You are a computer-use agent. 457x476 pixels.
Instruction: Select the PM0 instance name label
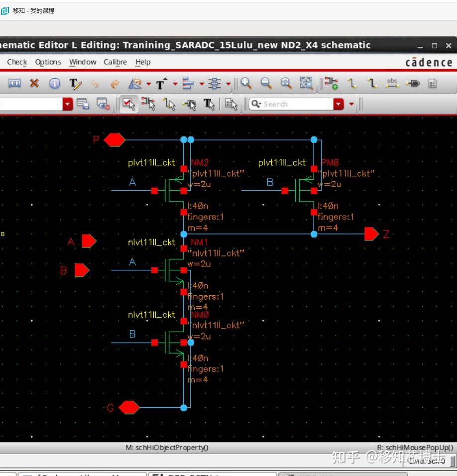tap(330, 162)
